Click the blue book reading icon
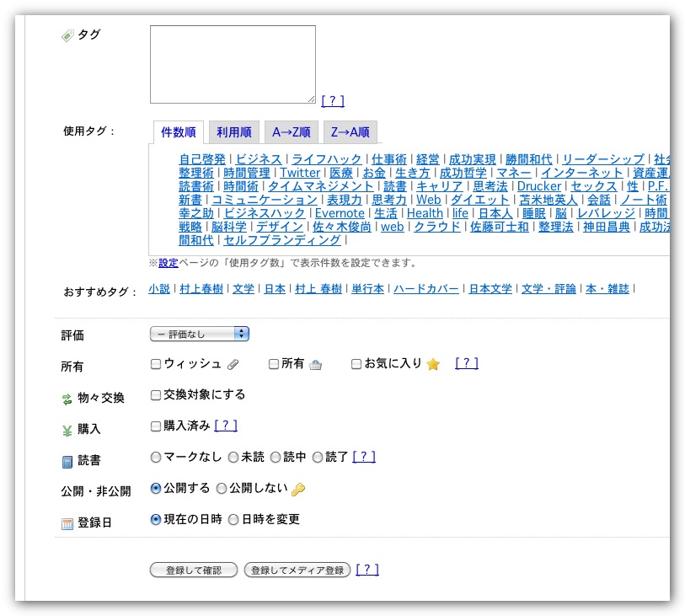685x616 pixels. 67,461
